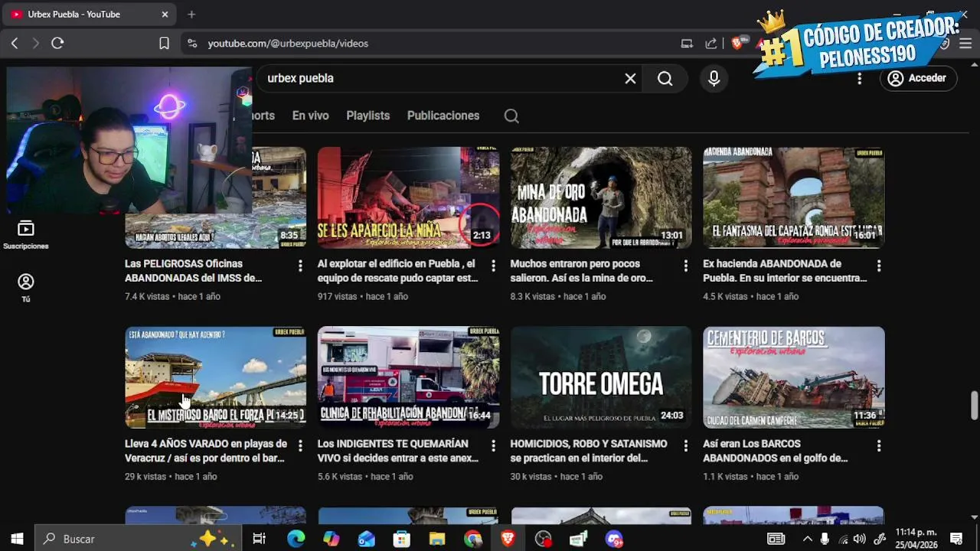Bookmark this page with the bookmark icon
This screenshot has width=980, height=551.
(164, 44)
